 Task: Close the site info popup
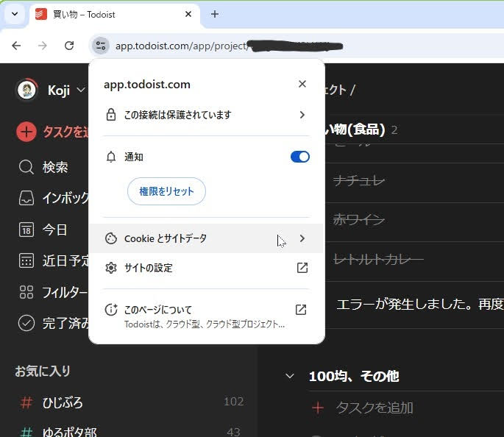[x=302, y=84]
